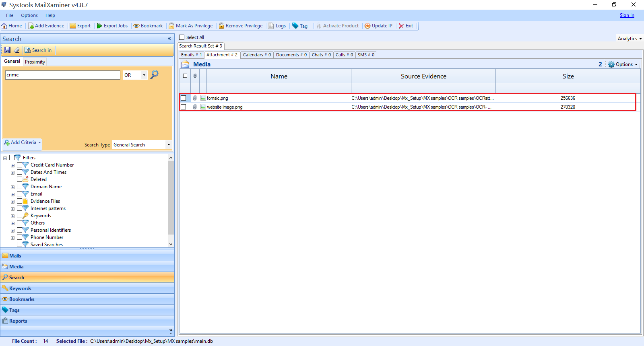Check the Keywords filter checkbox
Viewport: 644px width, 346px height.
[x=20, y=216]
